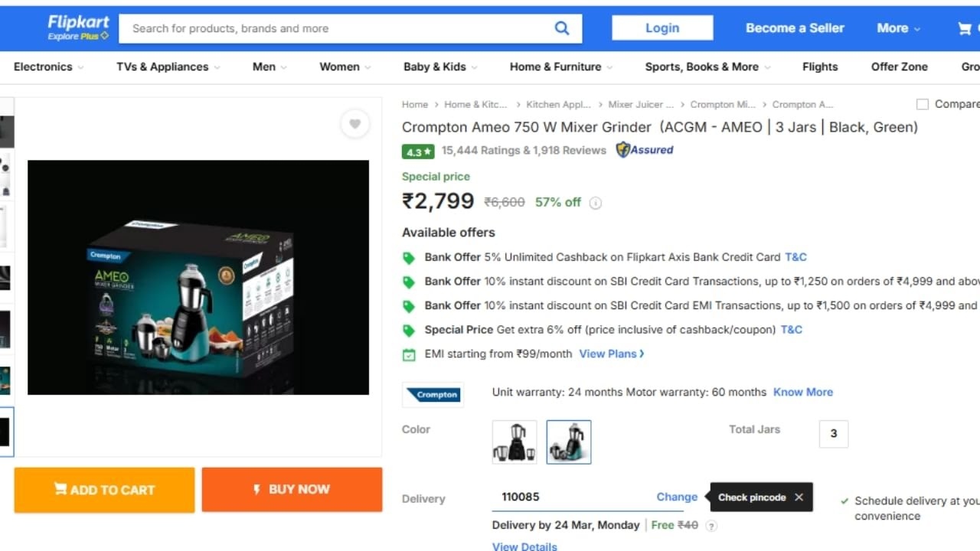Close the Check pincode tooltip
Screen dimensions: 980x551
(799, 497)
